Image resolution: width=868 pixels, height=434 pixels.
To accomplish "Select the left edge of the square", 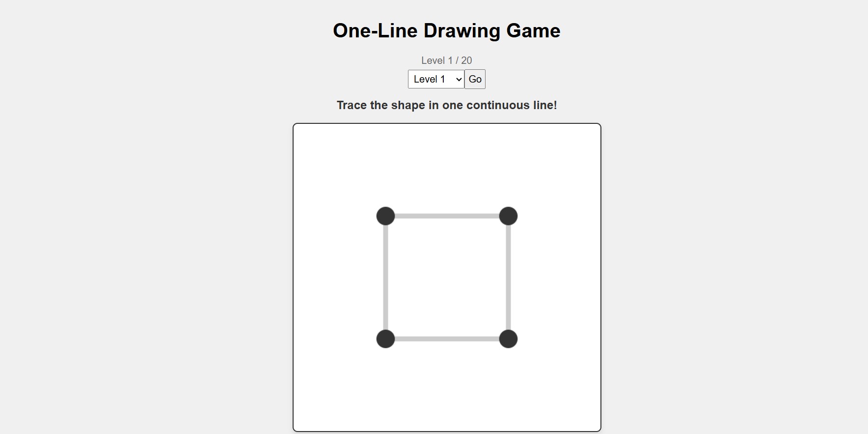I will 385,278.
